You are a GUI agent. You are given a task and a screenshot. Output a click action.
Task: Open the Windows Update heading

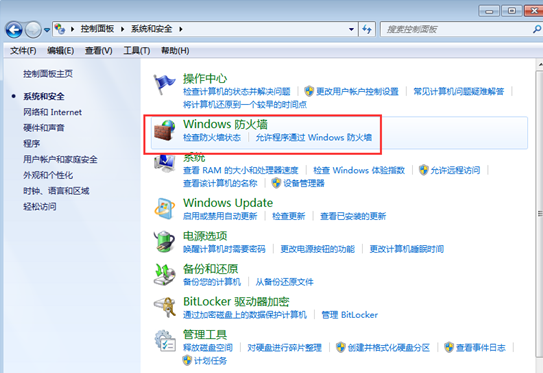tap(228, 203)
